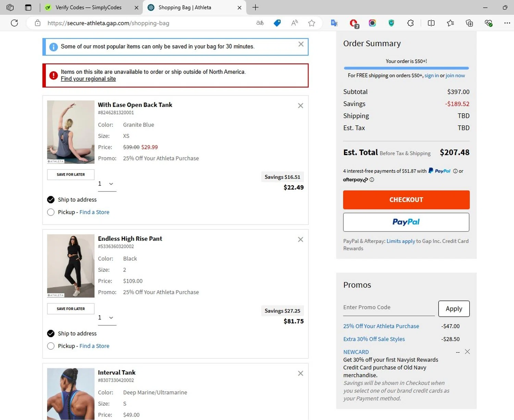Close the Shopping Bag Athleta tab
This screenshot has height=420, width=514.
click(239, 8)
